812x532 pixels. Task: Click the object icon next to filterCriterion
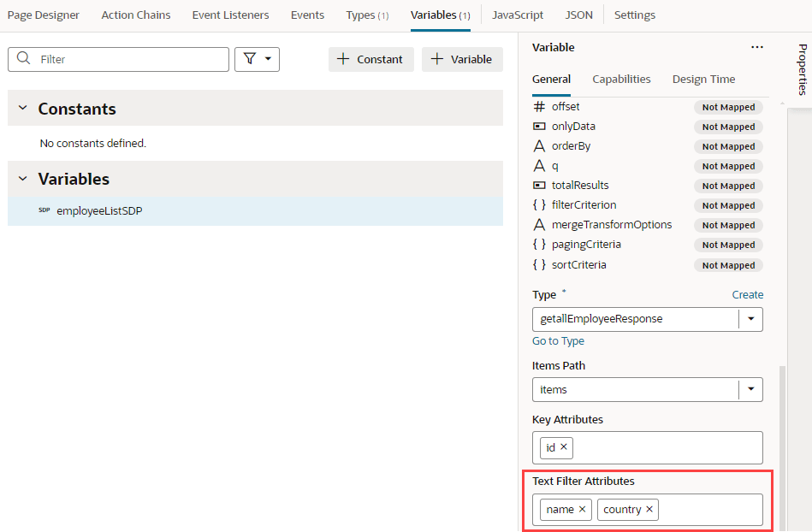pyautogui.click(x=539, y=205)
